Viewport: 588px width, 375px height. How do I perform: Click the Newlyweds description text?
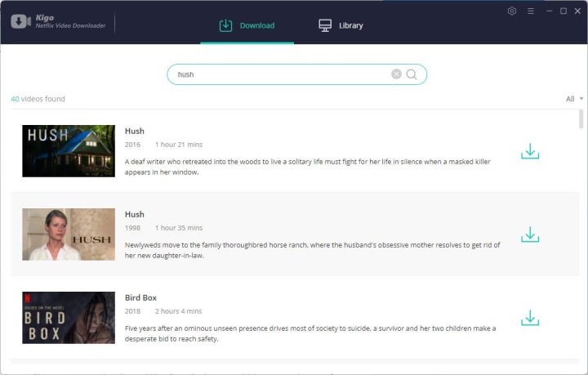click(x=312, y=250)
